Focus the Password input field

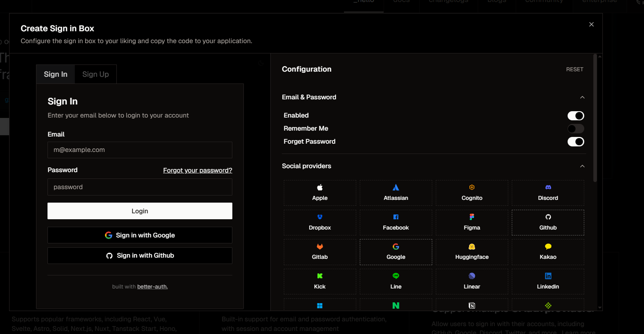pyautogui.click(x=140, y=187)
